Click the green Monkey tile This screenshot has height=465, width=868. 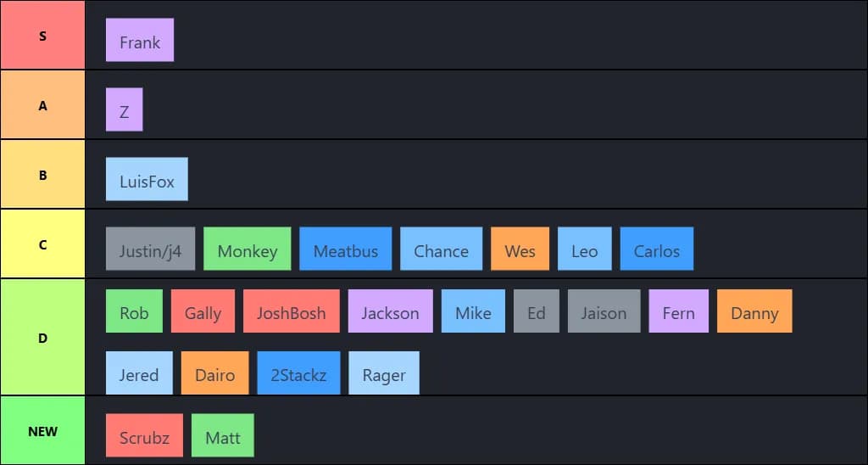248,249
